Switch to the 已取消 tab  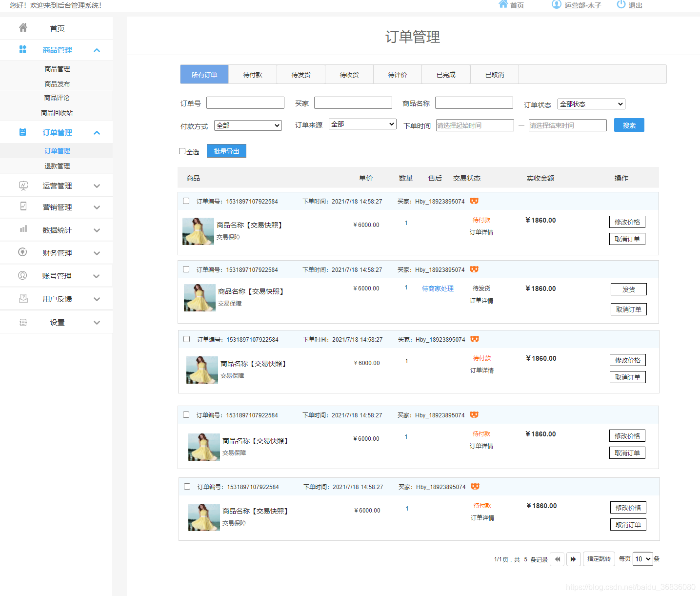(x=495, y=74)
